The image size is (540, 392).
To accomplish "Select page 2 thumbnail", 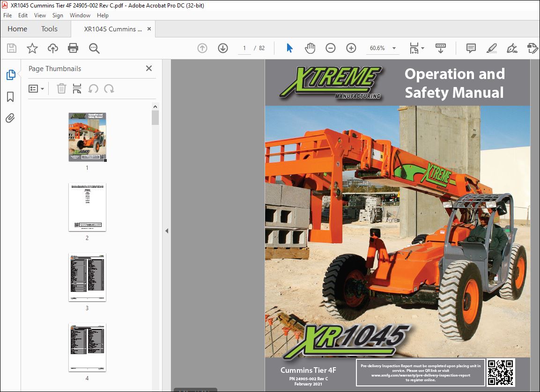I will [87, 207].
